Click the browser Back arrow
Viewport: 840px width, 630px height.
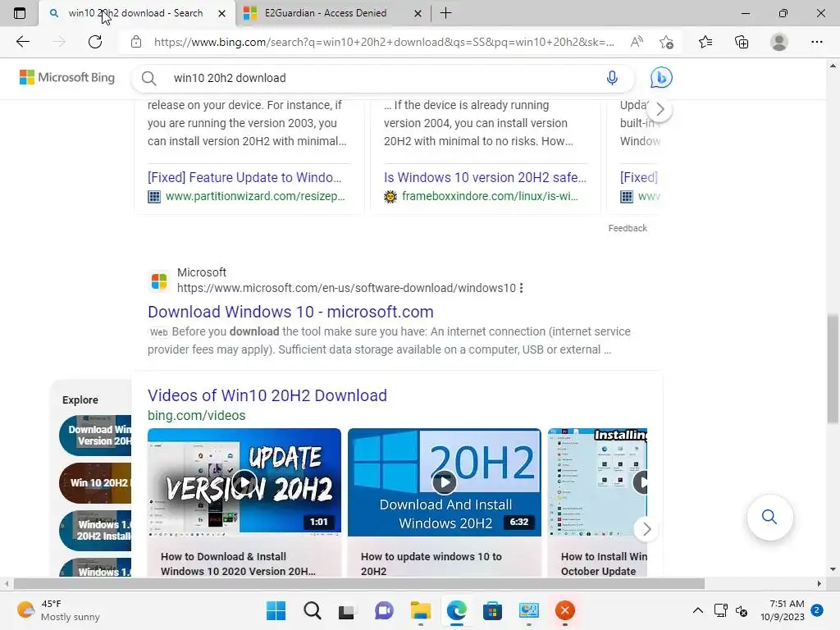click(x=22, y=42)
